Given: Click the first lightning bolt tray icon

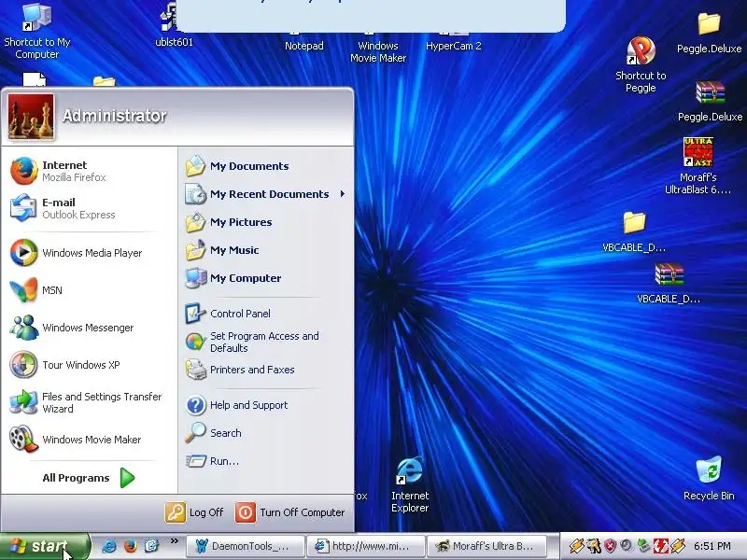Looking at the screenshot, I should click(x=576, y=546).
